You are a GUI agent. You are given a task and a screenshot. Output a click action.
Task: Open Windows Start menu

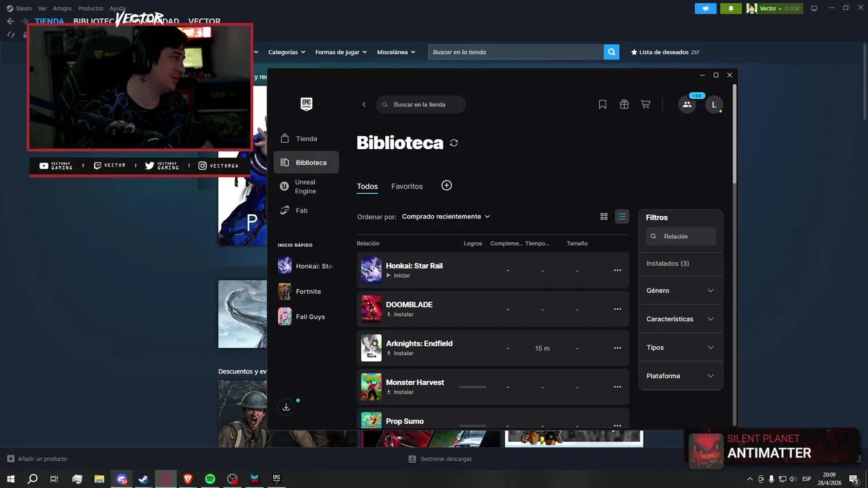tap(11, 479)
